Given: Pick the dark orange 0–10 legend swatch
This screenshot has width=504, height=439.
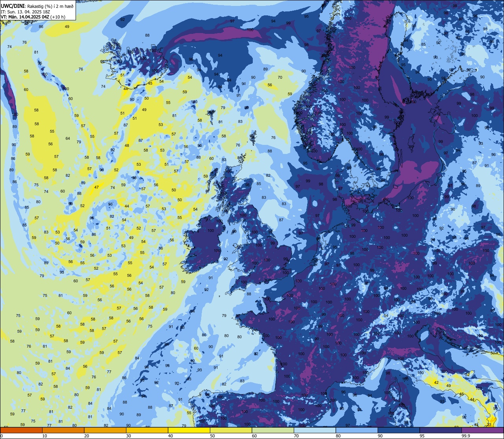Looking at the screenshot, I should tap(21, 430).
